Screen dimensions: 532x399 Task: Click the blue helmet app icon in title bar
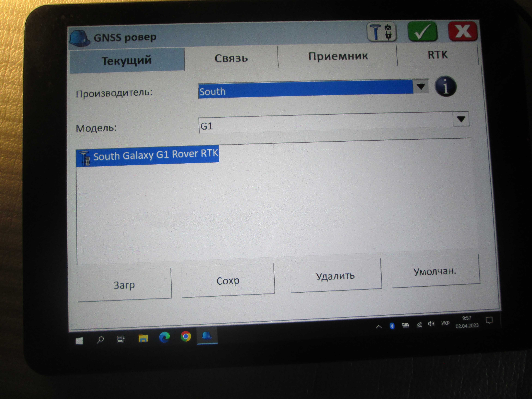80,39
